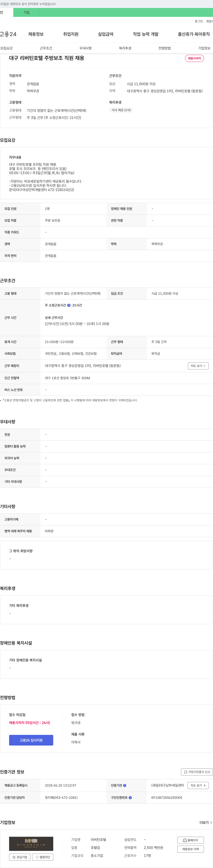Jump to the 우대사항 section tab
The width and height of the screenshot is (213, 868).
[x=86, y=48]
